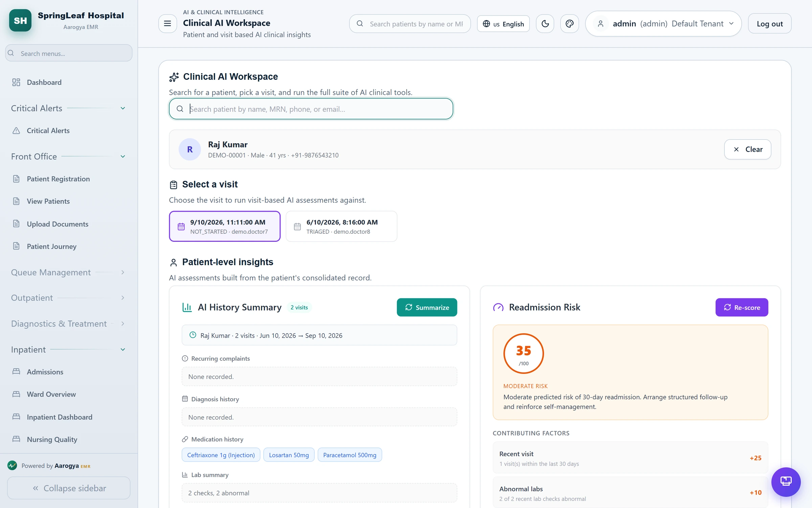This screenshot has height=508, width=812.
Task: Click Collapse sidebar button
Action: (x=69, y=488)
